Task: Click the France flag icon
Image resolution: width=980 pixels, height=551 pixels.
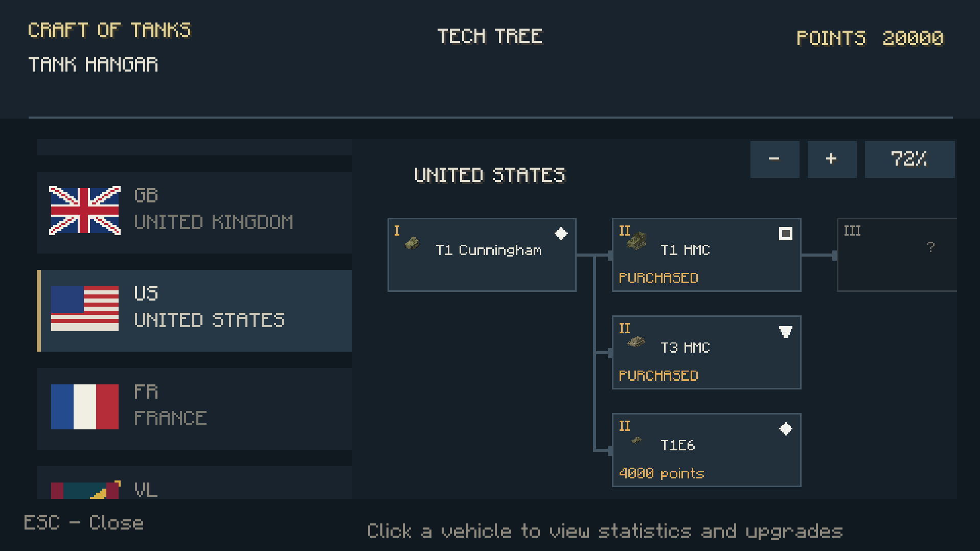Action: point(85,407)
